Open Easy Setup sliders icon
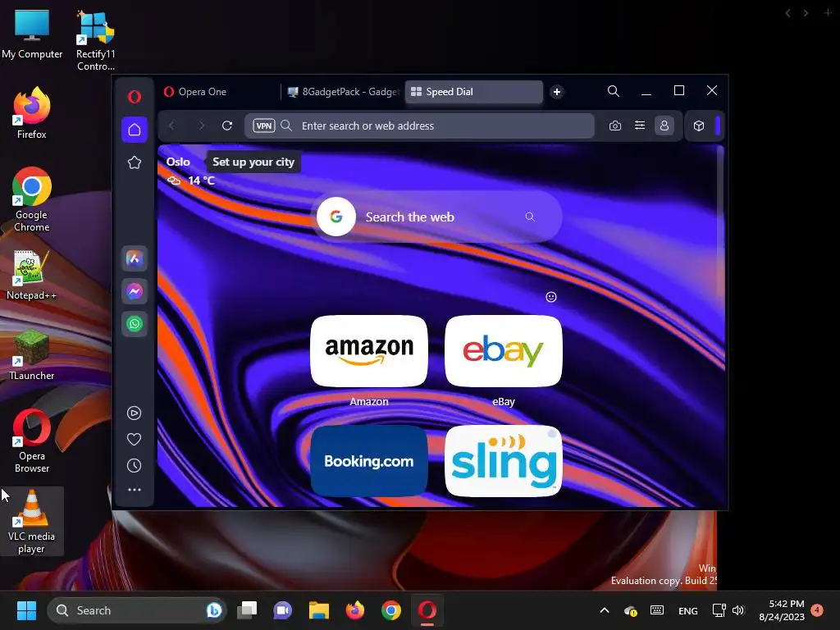 [640, 126]
